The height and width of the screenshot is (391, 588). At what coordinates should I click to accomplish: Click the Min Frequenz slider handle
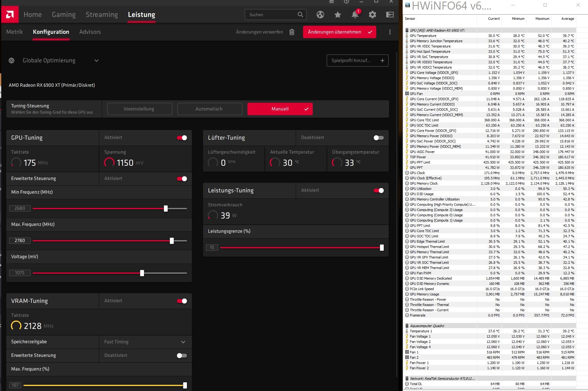(x=166, y=209)
